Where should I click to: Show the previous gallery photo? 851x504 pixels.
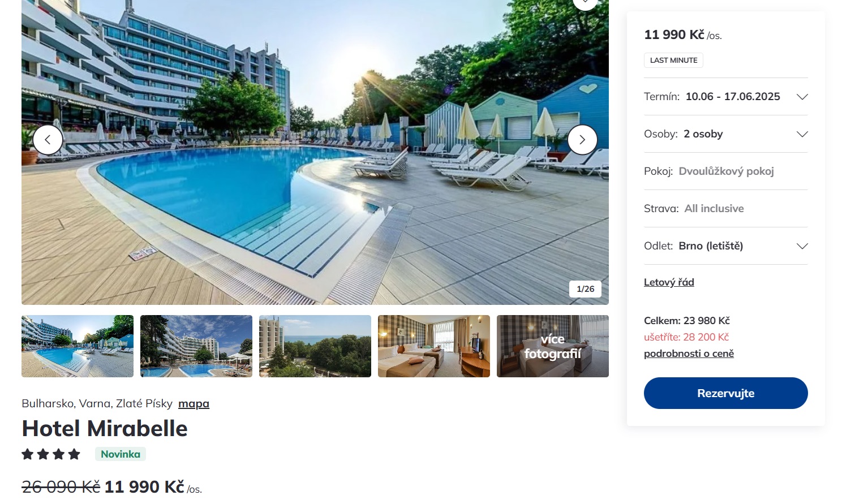coord(48,140)
